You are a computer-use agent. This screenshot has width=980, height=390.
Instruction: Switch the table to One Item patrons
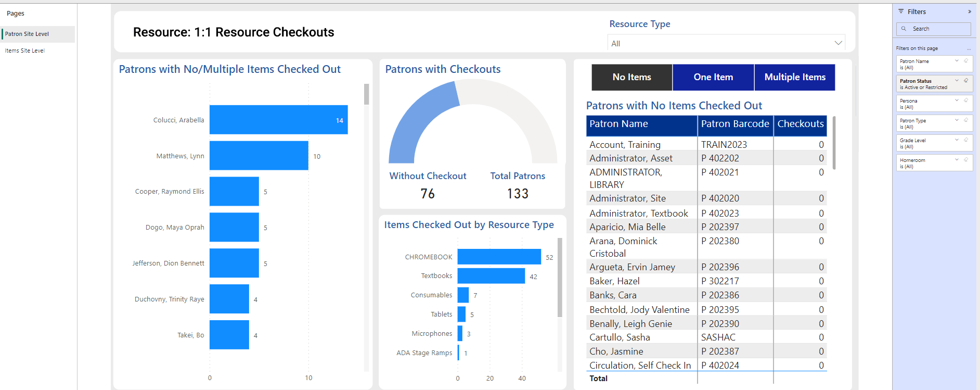pyautogui.click(x=713, y=77)
